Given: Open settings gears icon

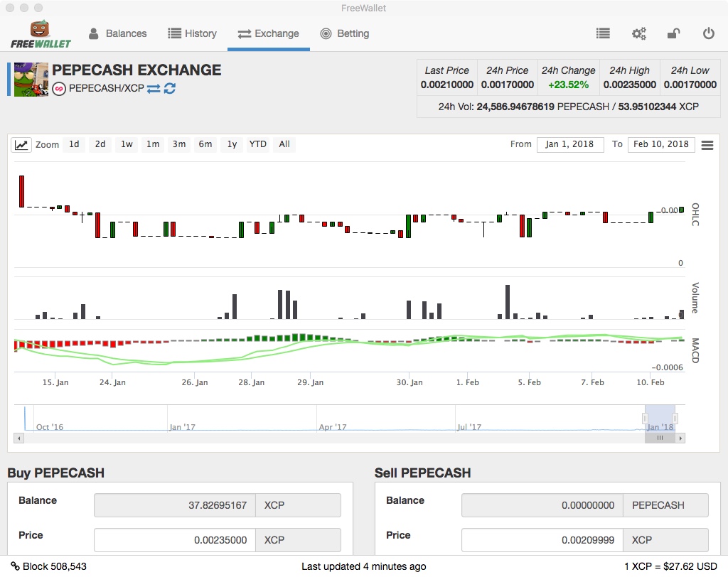Looking at the screenshot, I should tap(639, 33).
